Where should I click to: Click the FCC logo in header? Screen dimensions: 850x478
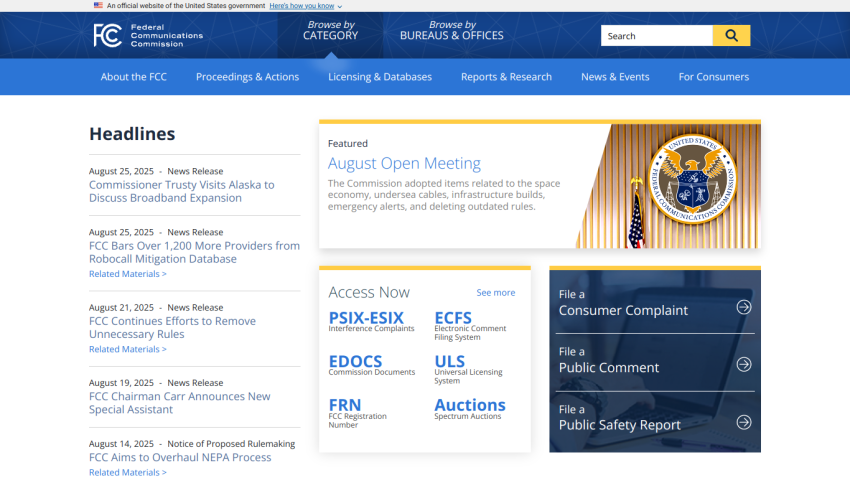(x=148, y=36)
